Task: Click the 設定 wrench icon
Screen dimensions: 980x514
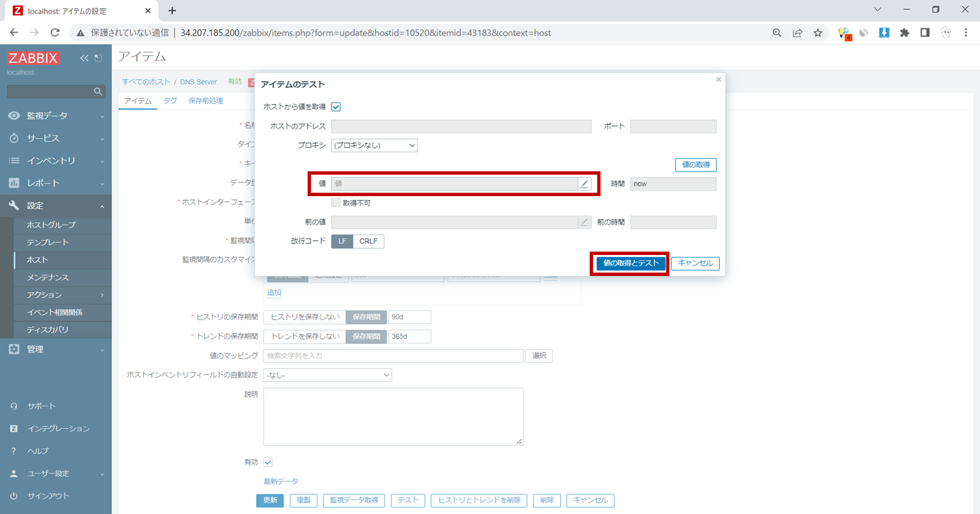Action: 14,206
